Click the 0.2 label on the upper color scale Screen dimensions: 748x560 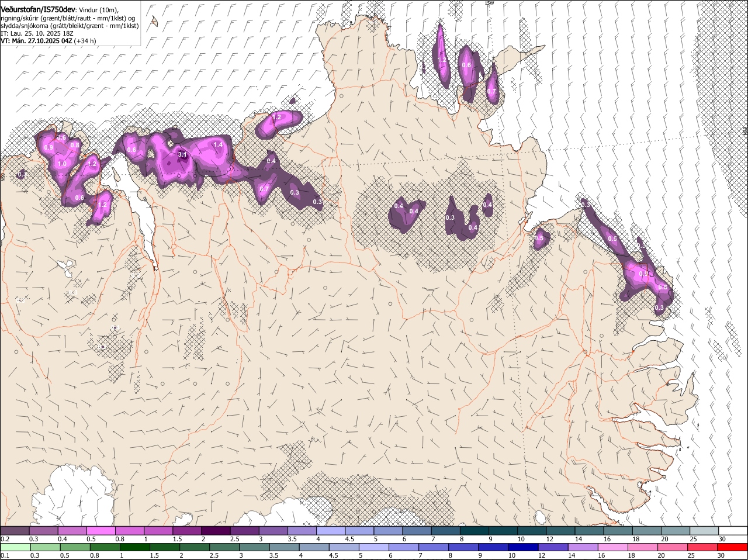[5, 539]
